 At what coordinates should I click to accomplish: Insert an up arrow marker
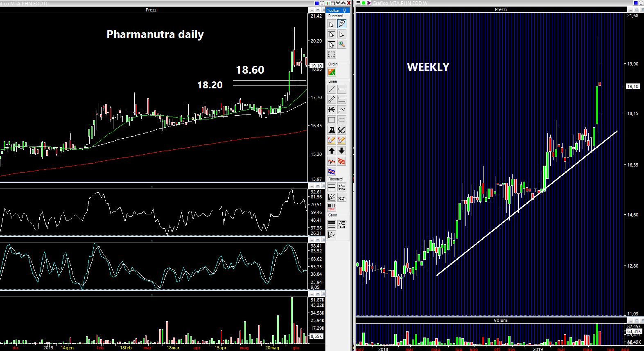click(332, 151)
